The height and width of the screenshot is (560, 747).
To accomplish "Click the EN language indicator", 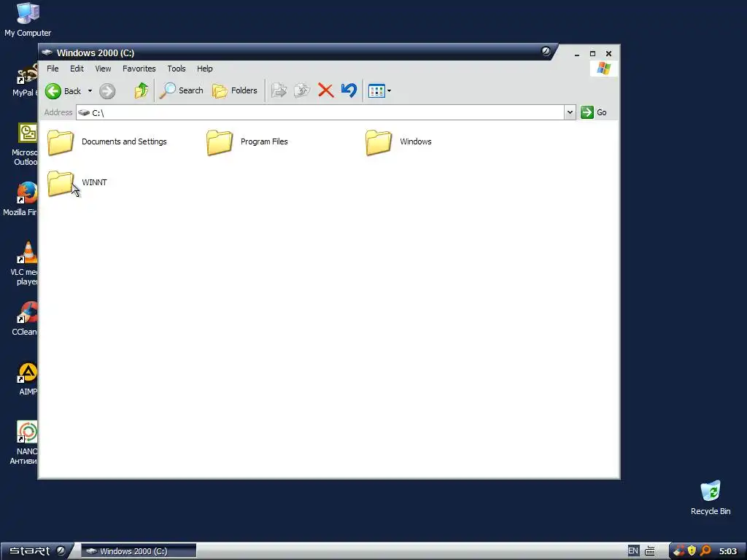I will 632,551.
